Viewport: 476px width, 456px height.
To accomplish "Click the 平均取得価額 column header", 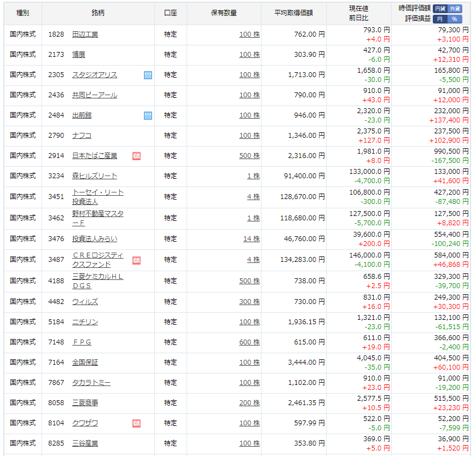I will [x=294, y=13].
